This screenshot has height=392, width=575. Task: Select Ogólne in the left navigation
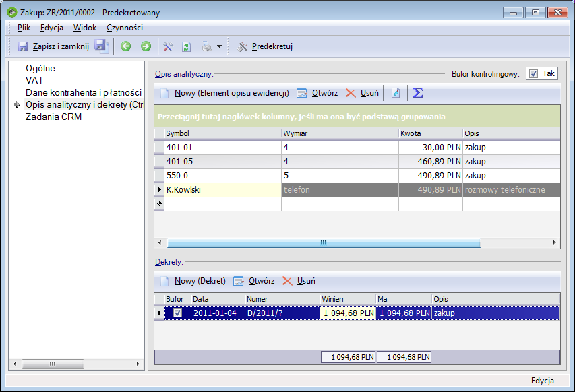tap(40, 68)
